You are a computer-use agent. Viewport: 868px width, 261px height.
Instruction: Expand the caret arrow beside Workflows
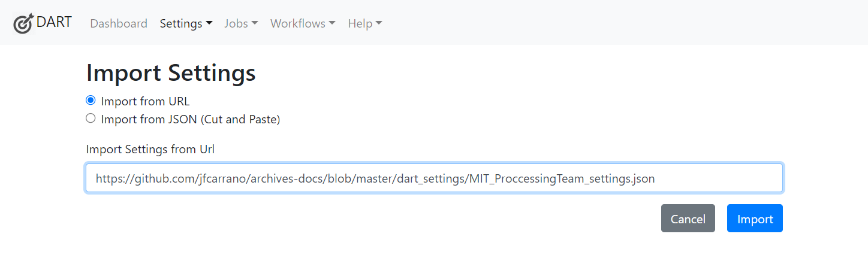pos(332,23)
